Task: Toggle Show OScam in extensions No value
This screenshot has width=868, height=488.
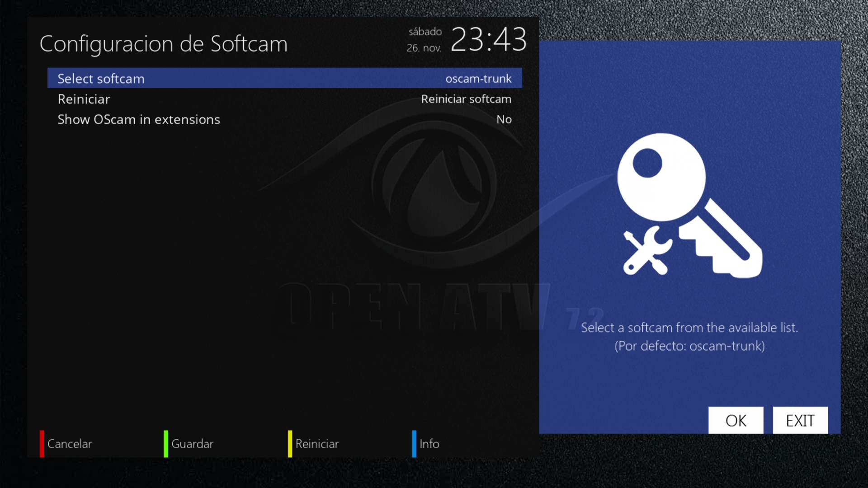Action: pyautogui.click(x=504, y=119)
